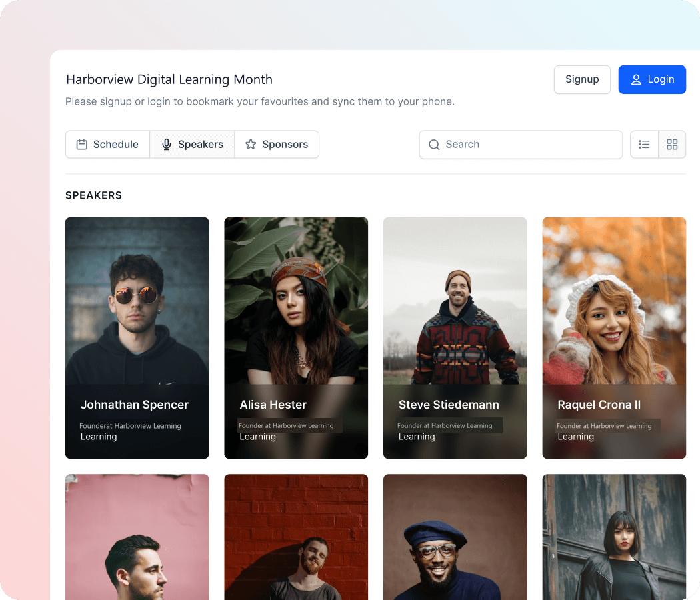Image resolution: width=700 pixels, height=600 pixels.
Task: Select the name Raquel Crona II
Action: tap(599, 405)
